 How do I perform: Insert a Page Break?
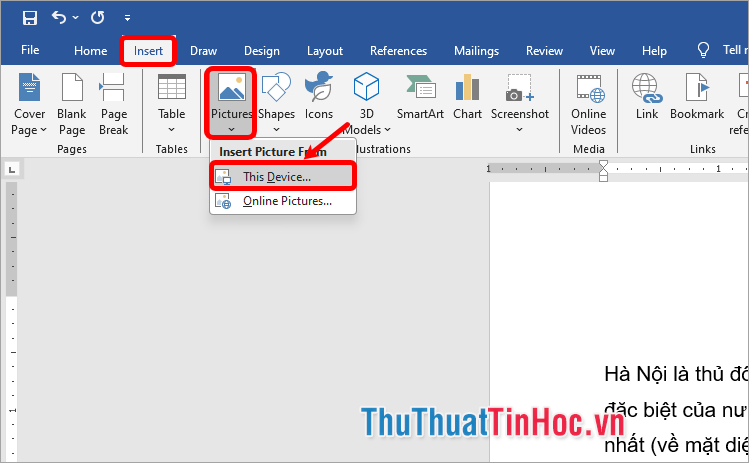point(114,104)
